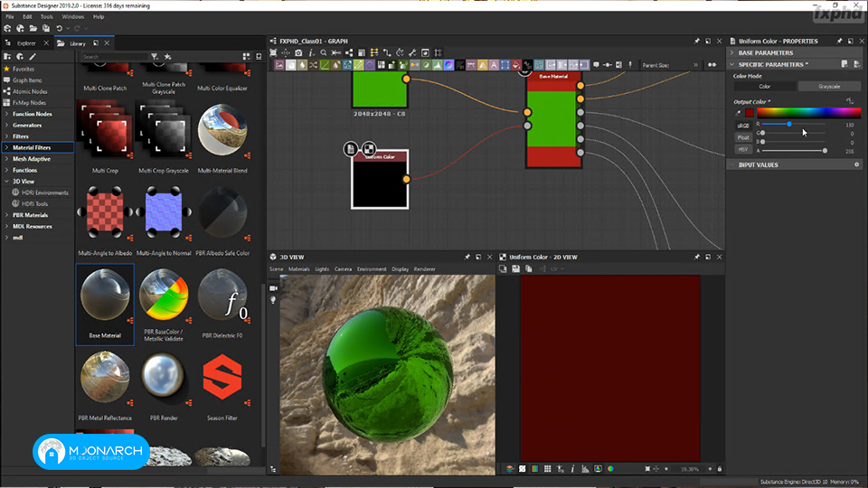Viewport: 868px width, 488px height.
Task: Toggle the checker transparency icon in 2D view bar
Action: tap(522, 469)
